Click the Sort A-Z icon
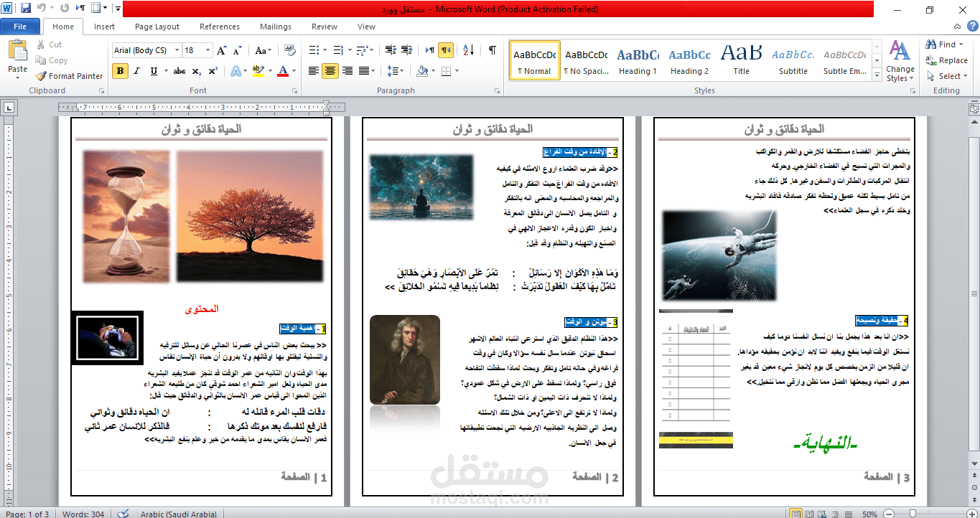 coord(468,50)
